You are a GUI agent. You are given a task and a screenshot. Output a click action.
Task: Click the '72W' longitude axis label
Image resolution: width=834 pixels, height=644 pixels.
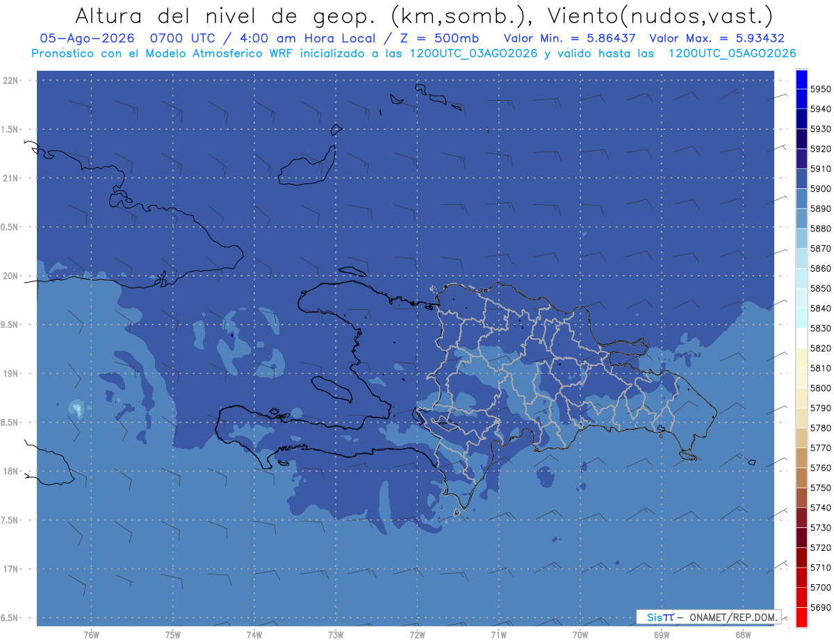[417, 634]
